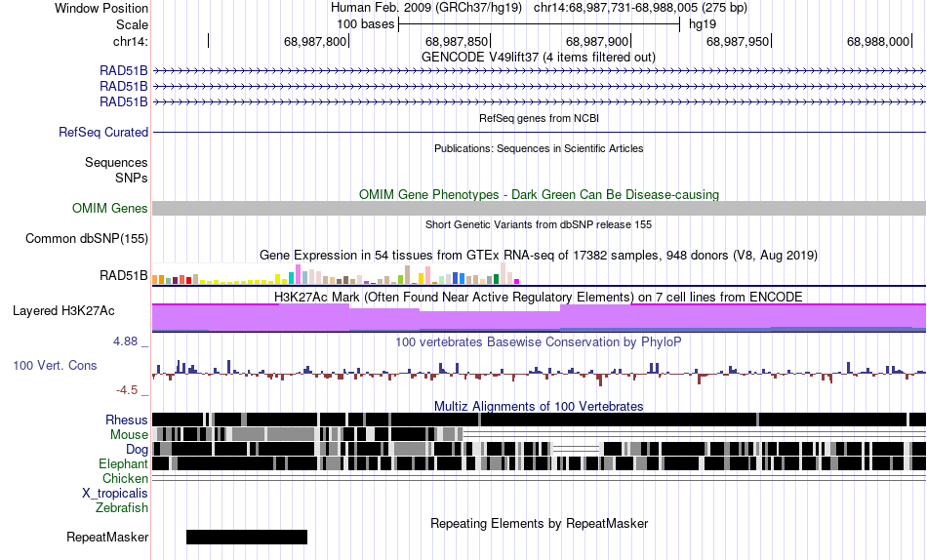This screenshot has width=927, height=560.
Task: Select the Layered H3K27Ac label
Action: tap(63, 310)
